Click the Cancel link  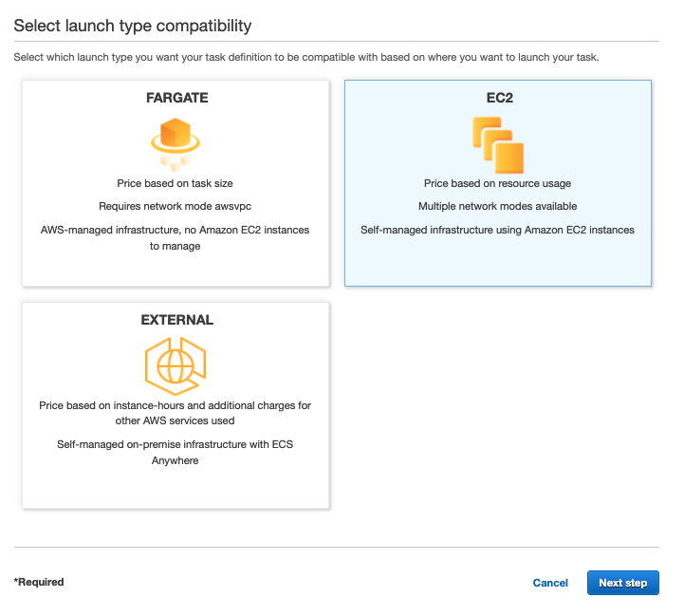click(x=550, y=583)
